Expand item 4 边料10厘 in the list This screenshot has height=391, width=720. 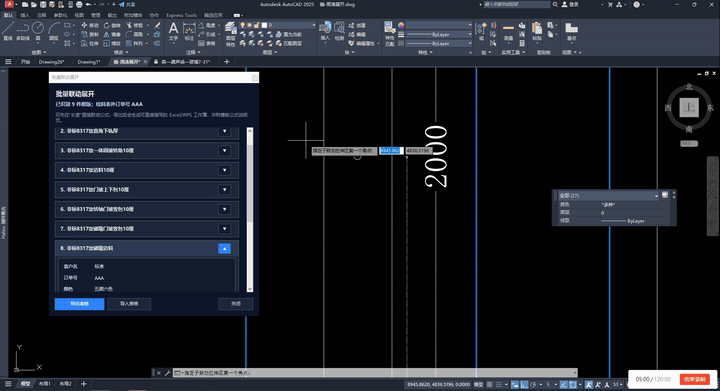point(225,170)
